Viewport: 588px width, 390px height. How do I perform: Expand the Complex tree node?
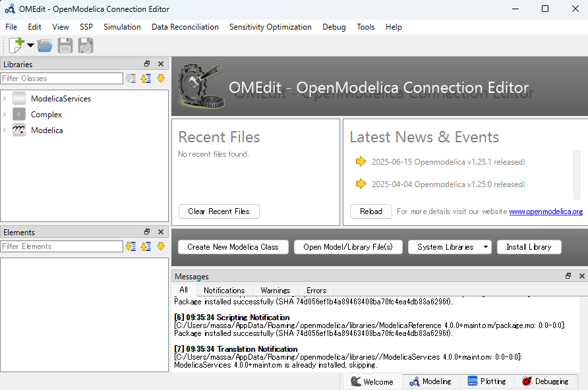click(x=5, y=114)
